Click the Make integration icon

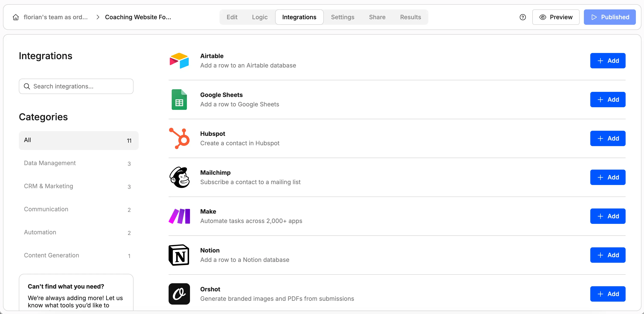point(179,216)
